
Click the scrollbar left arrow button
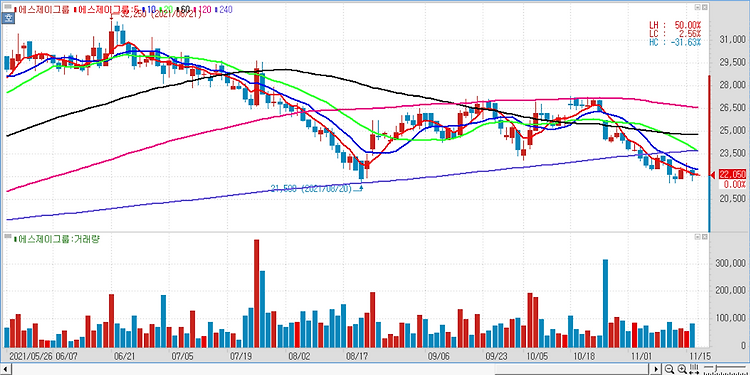pos(5,369)
